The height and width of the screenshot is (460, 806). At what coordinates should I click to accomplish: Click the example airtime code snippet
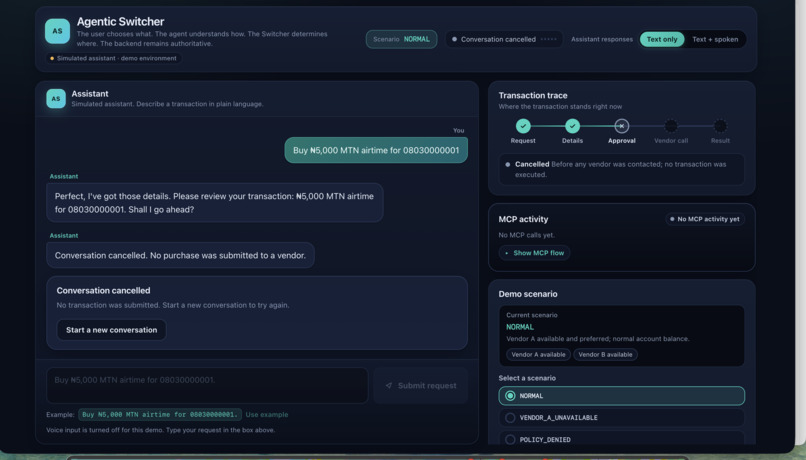point(160,414)
